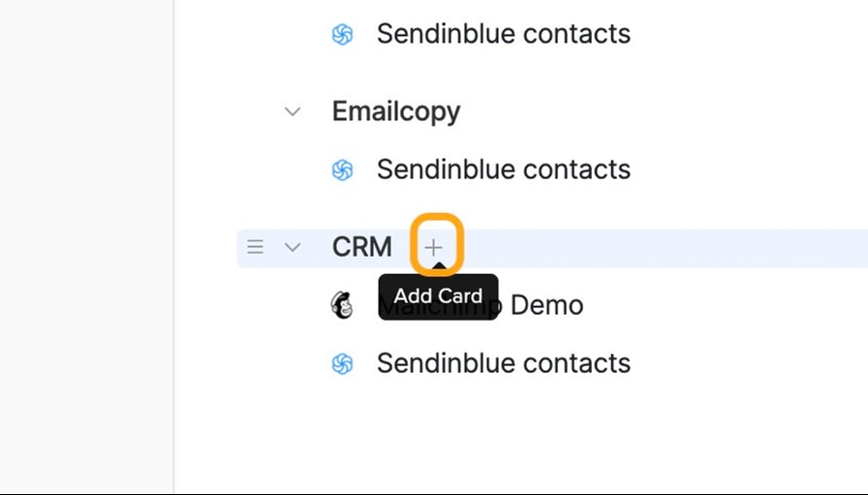
Task: Collapse the Emailcopy section using its chevron
Action: tap(293, 111)
